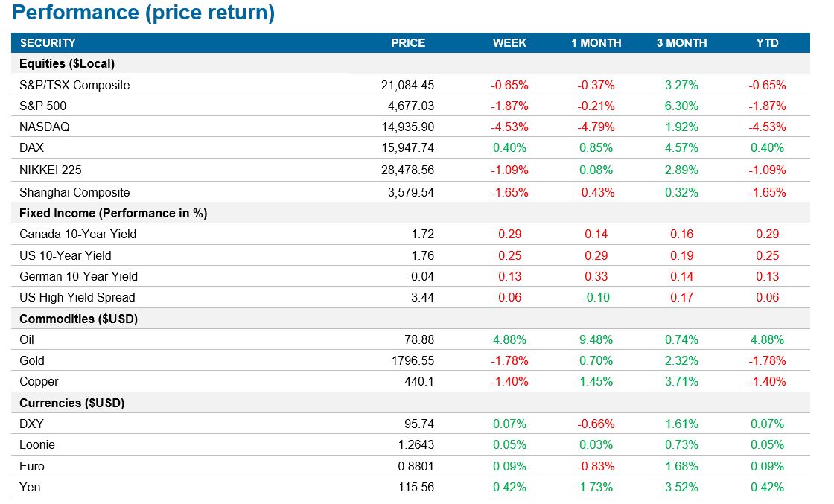Select the "US 10-Year Yield" label
Viewport: 834px width, 504px height.
coord(66,255)
